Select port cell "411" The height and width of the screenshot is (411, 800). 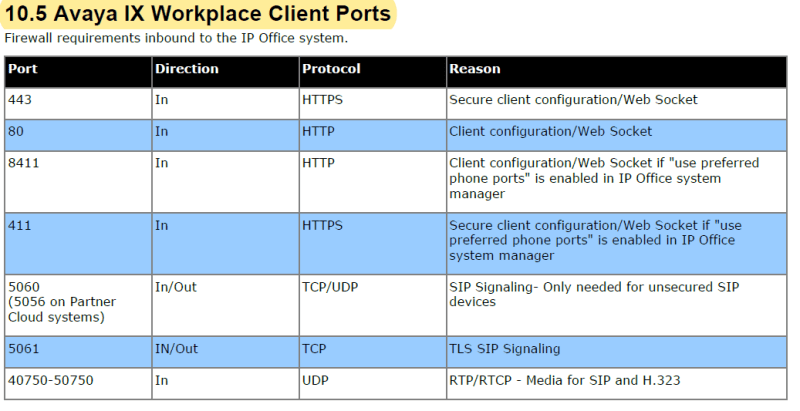[78, 244]
